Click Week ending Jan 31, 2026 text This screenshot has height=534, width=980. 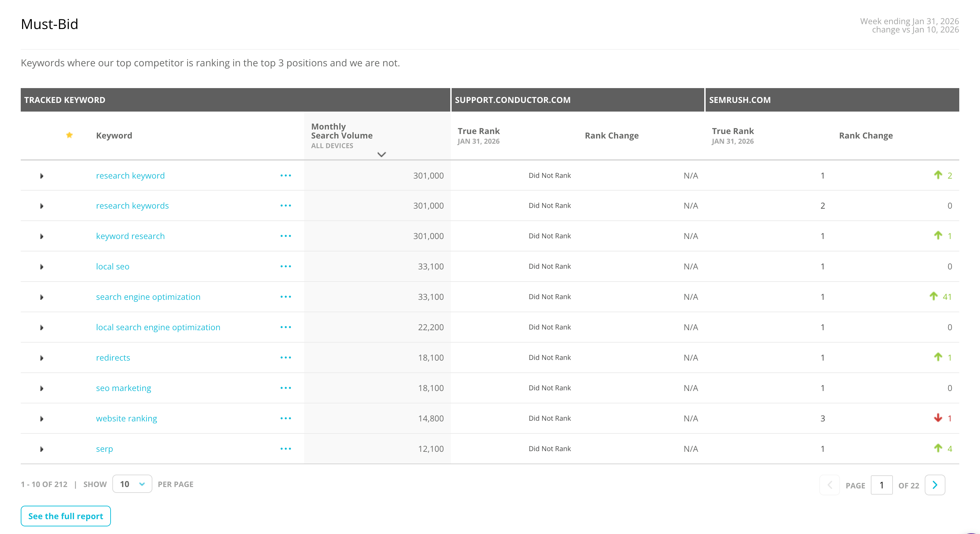click(x=909, y=21)
